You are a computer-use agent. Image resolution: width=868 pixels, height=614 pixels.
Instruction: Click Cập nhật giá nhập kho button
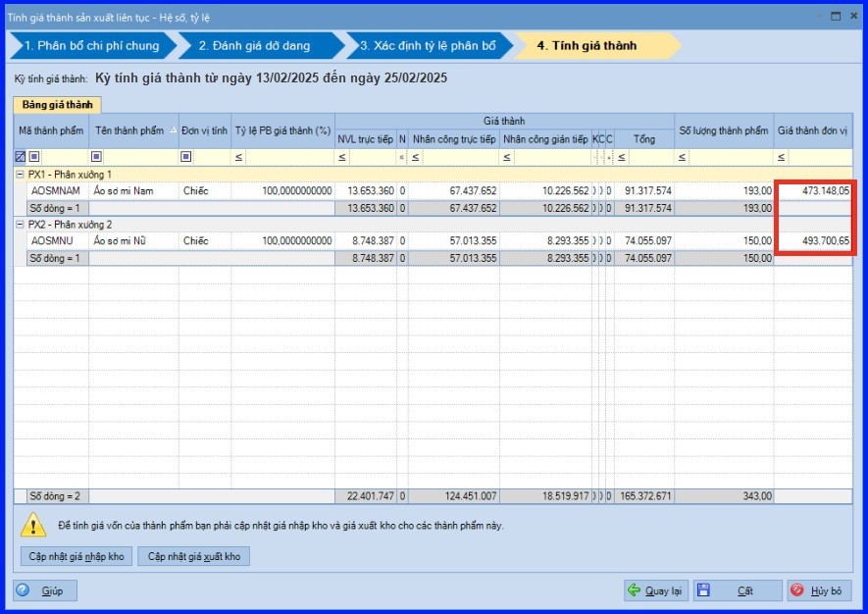click(x=77, y=556)
